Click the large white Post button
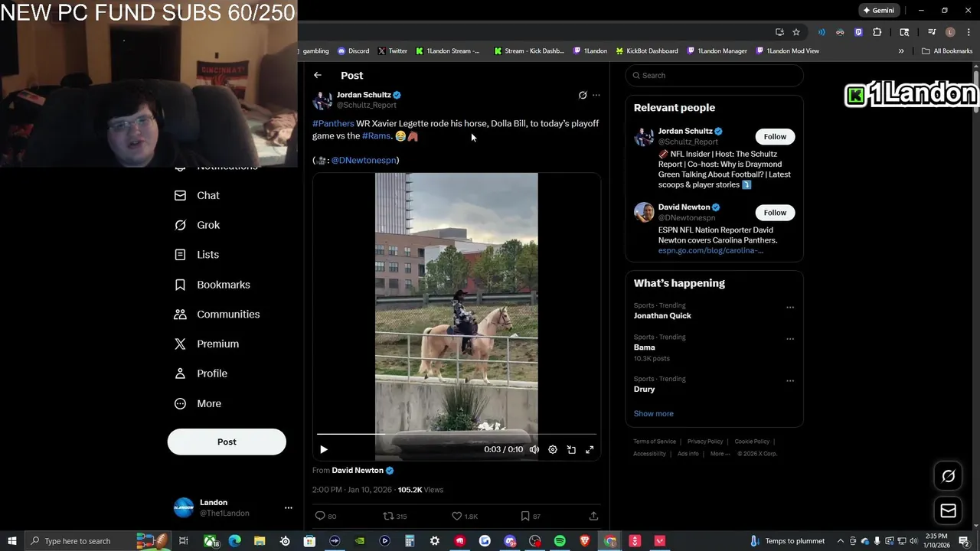 tap(227, 442)
